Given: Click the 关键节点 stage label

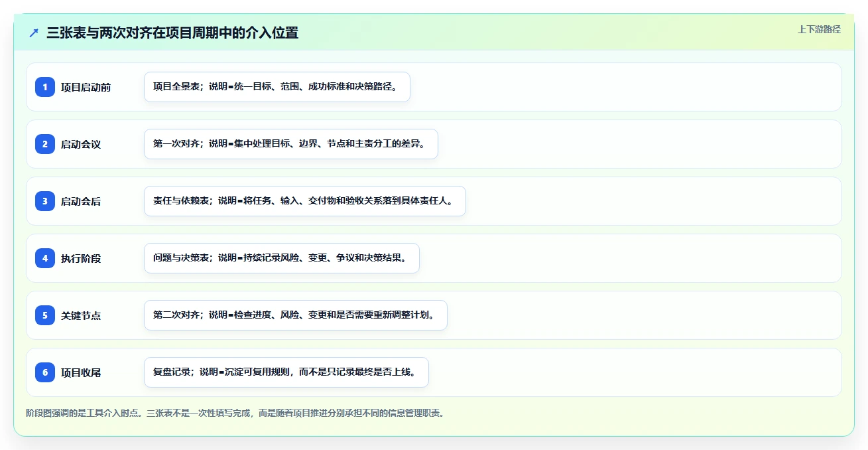Looking at the screenshot, I should (81, 315).
